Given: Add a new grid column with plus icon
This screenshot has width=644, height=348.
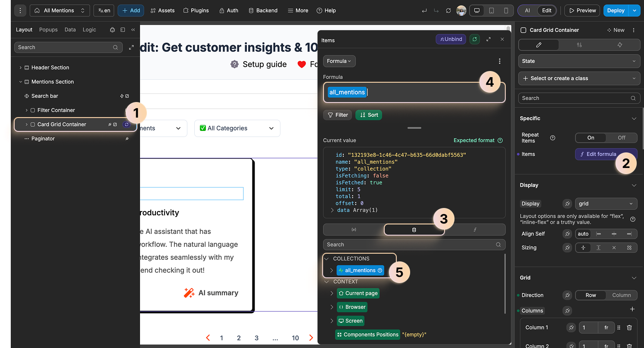Looking at the screenshot, I should [x=632, y=309].
